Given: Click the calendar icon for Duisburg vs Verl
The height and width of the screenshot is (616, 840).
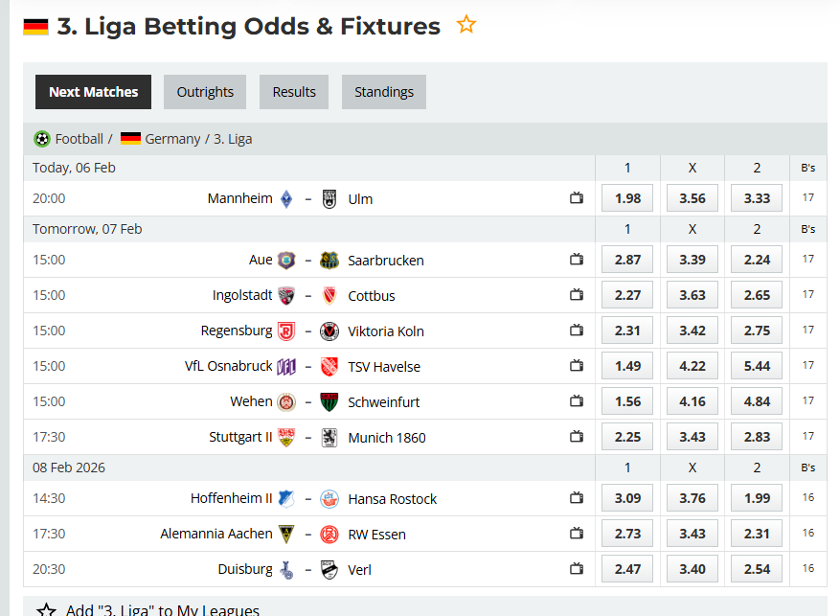Looking at the screenshot, I should point(576,568).
